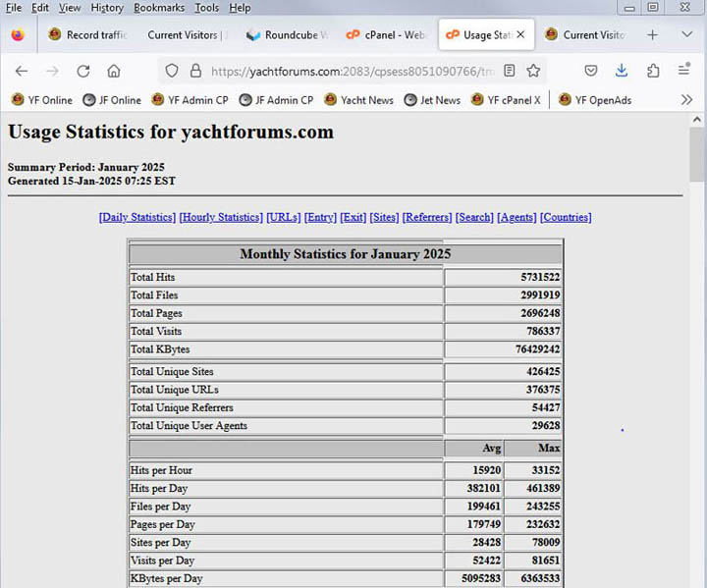Select Total KBytes value 76429242
This screenshot has width=707, height=588.
point(537,349)
